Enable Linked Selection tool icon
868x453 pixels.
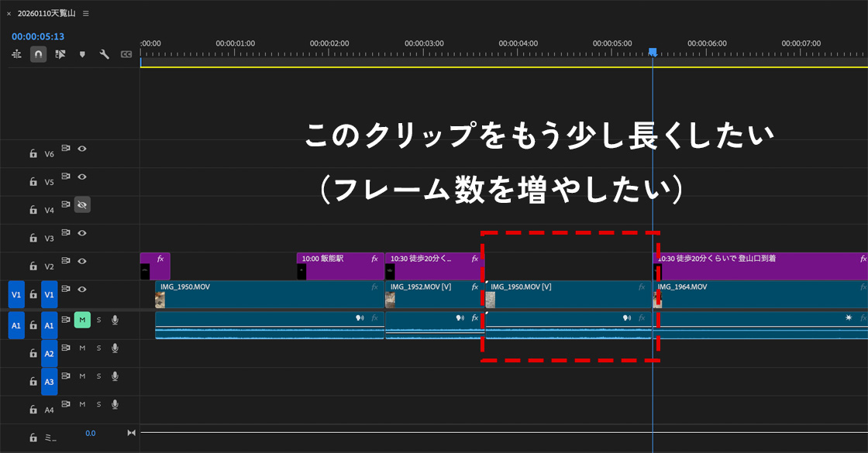pyautogui.click(x=60, y=54)
